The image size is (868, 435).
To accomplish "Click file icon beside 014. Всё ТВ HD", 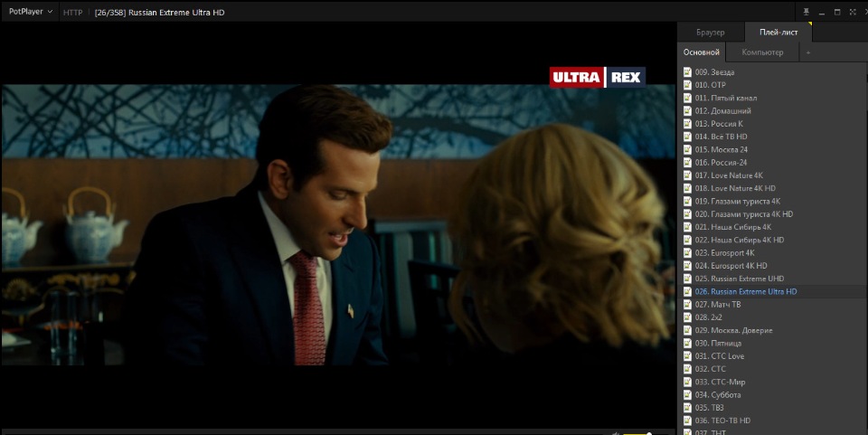I will 687,137.
